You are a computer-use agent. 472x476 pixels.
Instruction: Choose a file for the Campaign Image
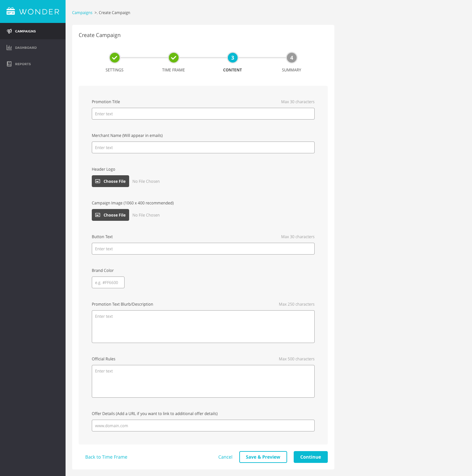point(110,215)
